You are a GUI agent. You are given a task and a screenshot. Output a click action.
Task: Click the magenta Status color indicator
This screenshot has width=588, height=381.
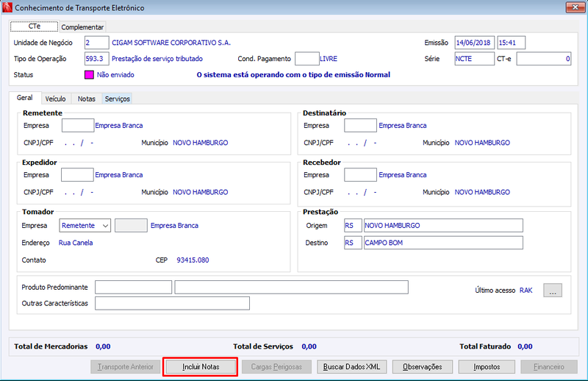[89, 75]
